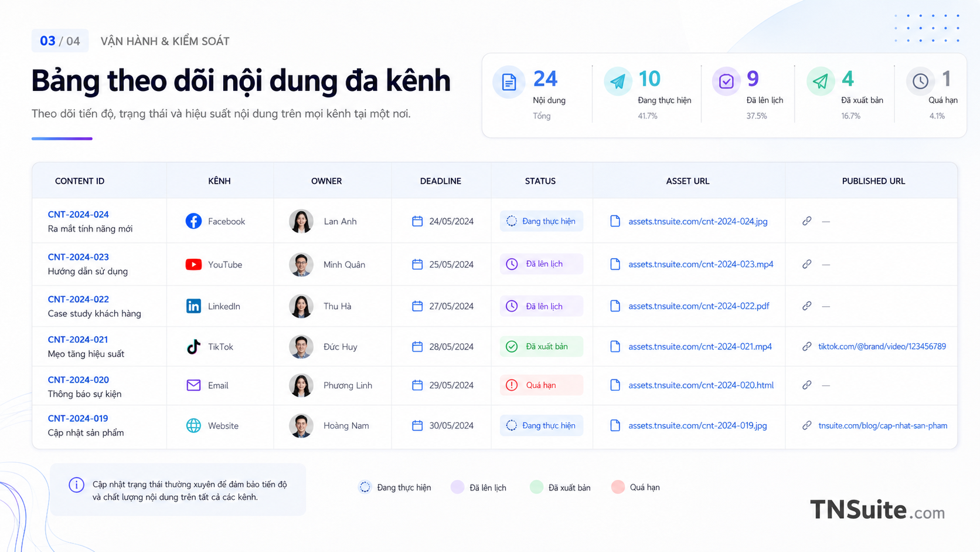Open content CNT-2024-022
This screenshot has width=980, height=552.
(x=78, y=299)
